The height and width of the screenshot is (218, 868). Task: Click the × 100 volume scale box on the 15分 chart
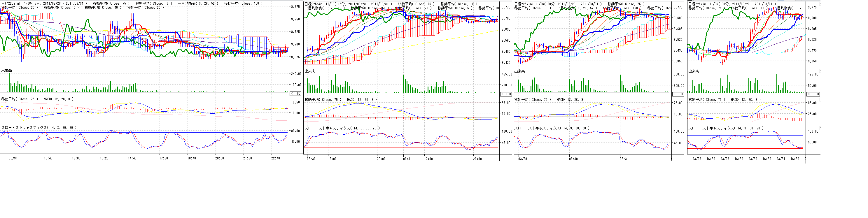coord(506,94)
